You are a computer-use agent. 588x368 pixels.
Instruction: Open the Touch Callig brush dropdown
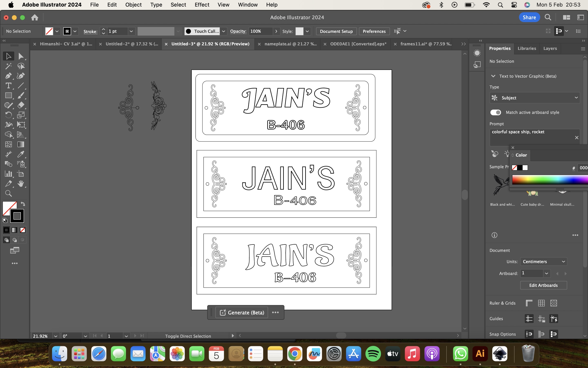(x=224, y=31)
